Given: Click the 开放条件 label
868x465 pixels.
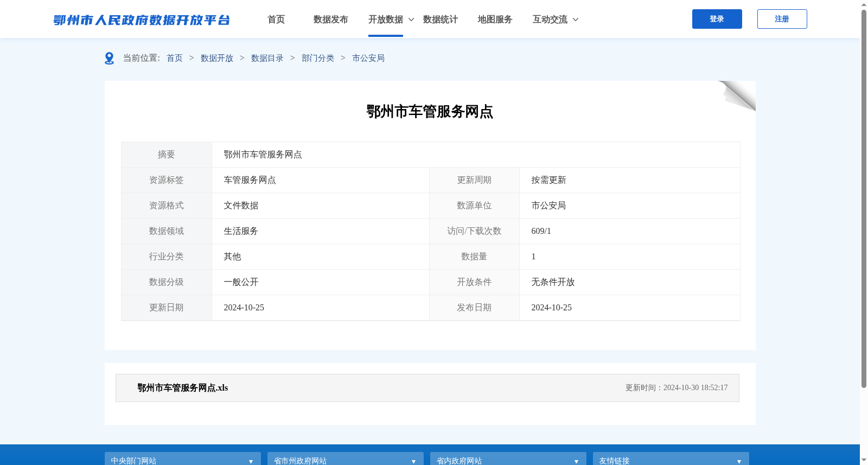Looking at the screenshot, I should click(x=474, y=282).
